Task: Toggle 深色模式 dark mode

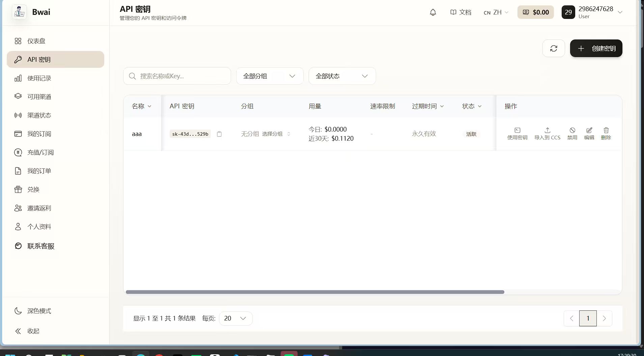Action: 55,311
